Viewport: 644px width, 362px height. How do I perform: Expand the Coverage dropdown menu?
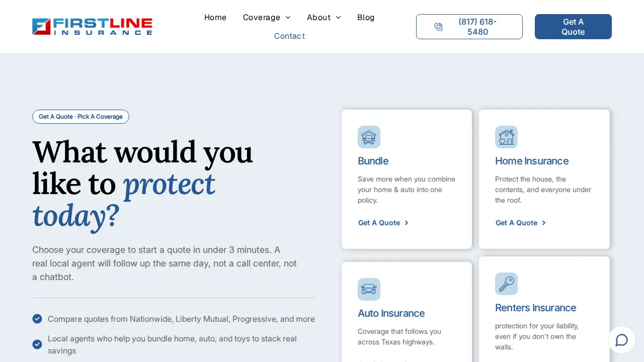coord(267,18)
